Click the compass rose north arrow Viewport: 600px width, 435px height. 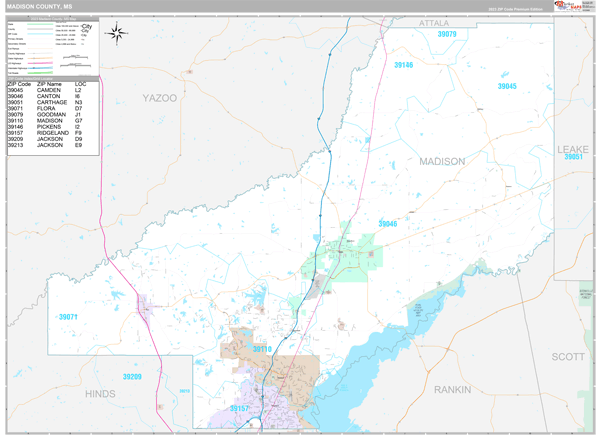tap(118, 33)
